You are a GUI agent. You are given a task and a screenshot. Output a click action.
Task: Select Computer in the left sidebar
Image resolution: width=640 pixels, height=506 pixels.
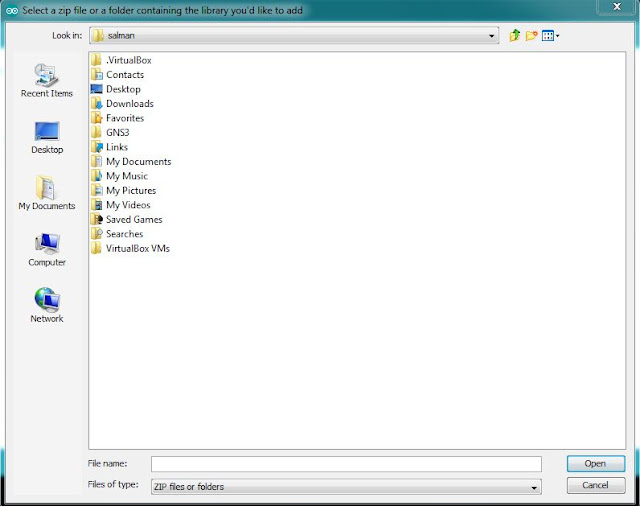pyautogui.click(x=47, y=250)
